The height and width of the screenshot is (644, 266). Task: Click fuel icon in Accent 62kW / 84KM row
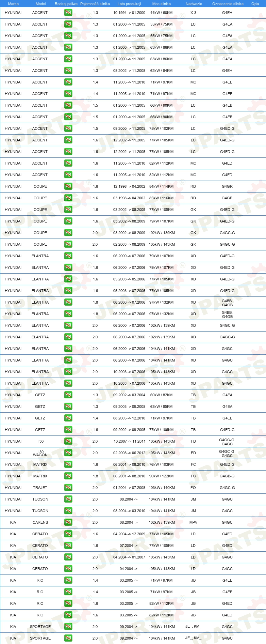68,71
